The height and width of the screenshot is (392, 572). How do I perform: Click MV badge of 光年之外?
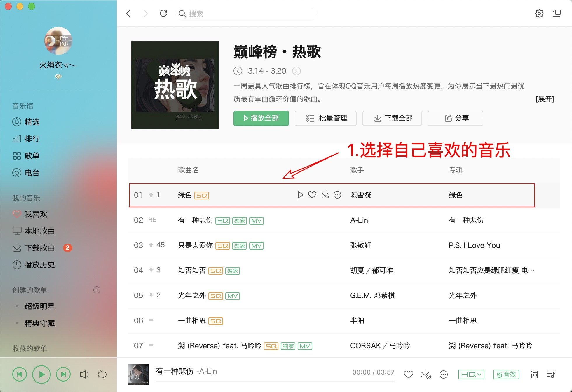pos(233,296)
